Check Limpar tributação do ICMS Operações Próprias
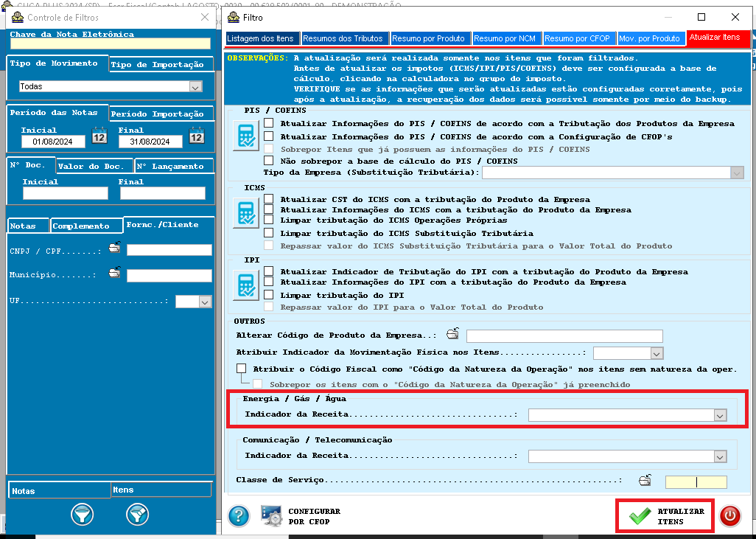This screenshot has width=756, height=539. pyautogui.click(x=268, y=220)
